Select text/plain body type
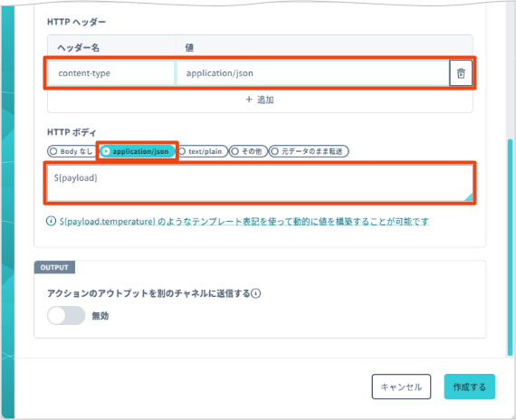516x420 pixels. pyautogui.click(x=202, y=151)
